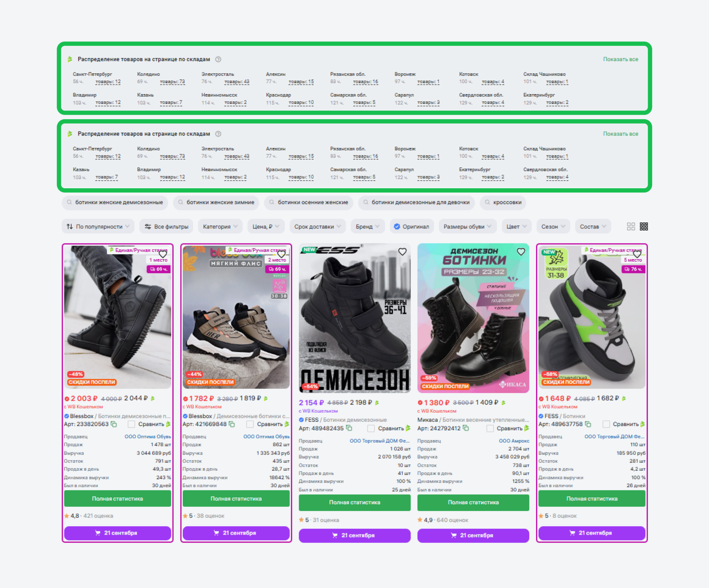The image size is (709, 588).
Task: Copy article 489482435 with the copy icon
Action: pyautogui.click(x=349, y=428)
